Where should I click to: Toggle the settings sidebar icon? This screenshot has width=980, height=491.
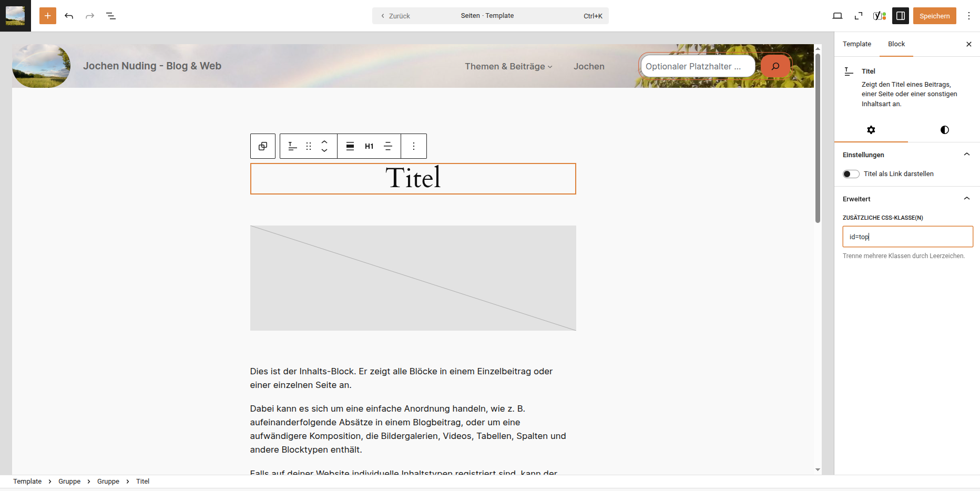tap(900, 16)
